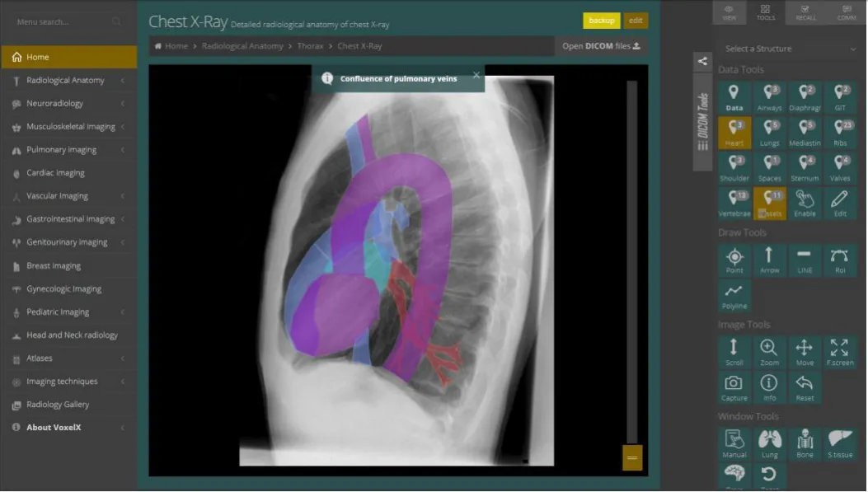Viewport: 868px width, 492px height.
Task: Switch to the TOOLS tab
Action: coord(766,12)
